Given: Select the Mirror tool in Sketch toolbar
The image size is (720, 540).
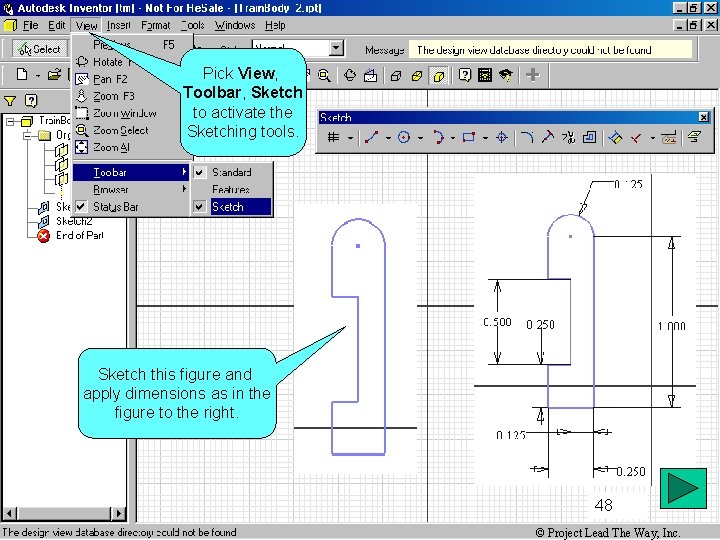Looking at the screenshot, I should [568, 137].
